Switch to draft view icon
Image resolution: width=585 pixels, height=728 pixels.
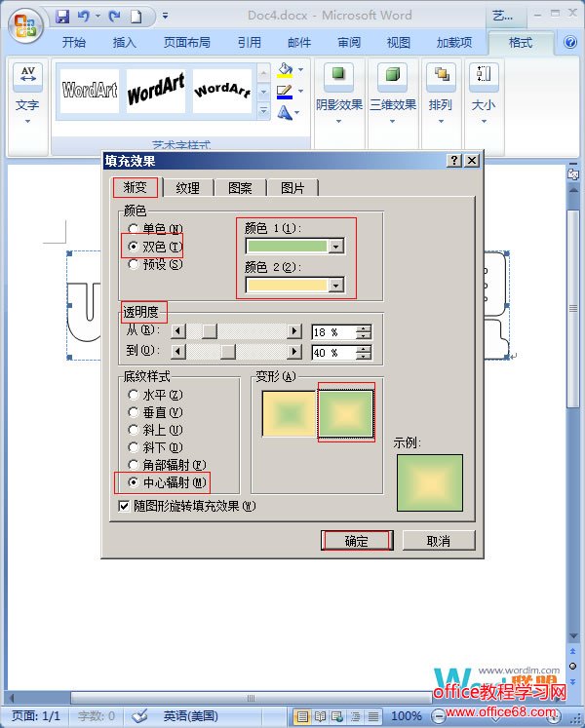tap(373, 716)
